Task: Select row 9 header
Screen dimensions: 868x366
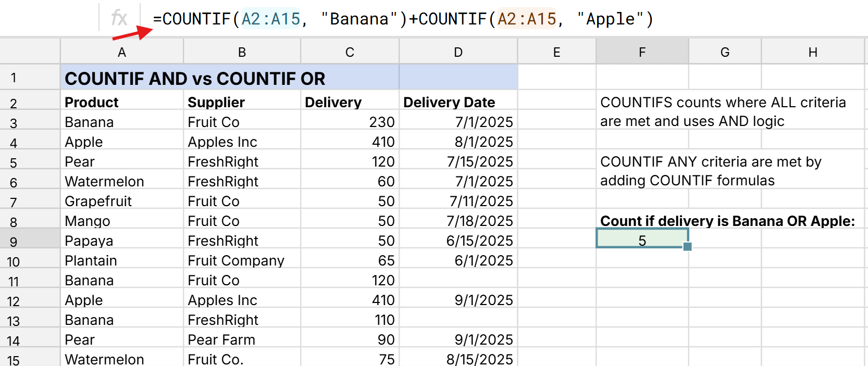Action: [x=14, y=242]
